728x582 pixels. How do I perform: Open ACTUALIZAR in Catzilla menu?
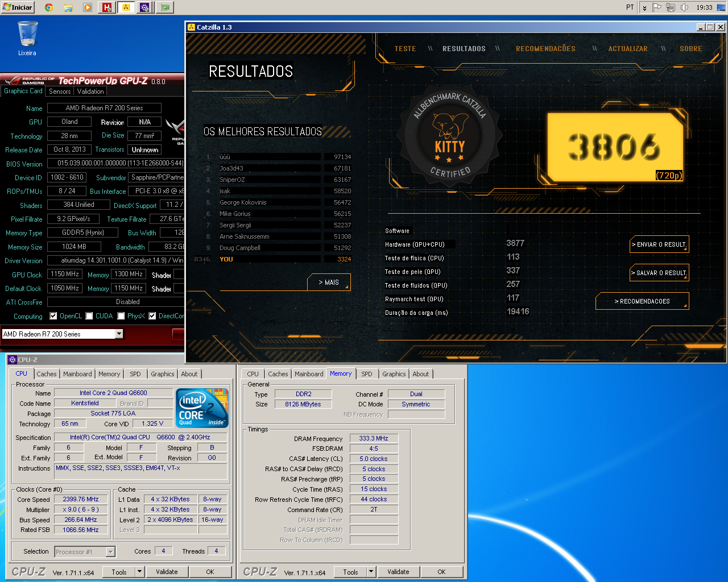[x=628, y=49]
